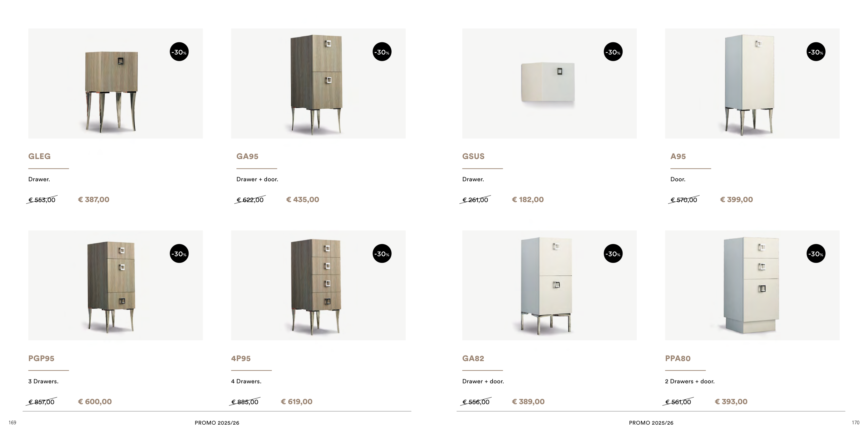
Task: Click the -30% badge on the GLEG image
Action: (179, 52)
